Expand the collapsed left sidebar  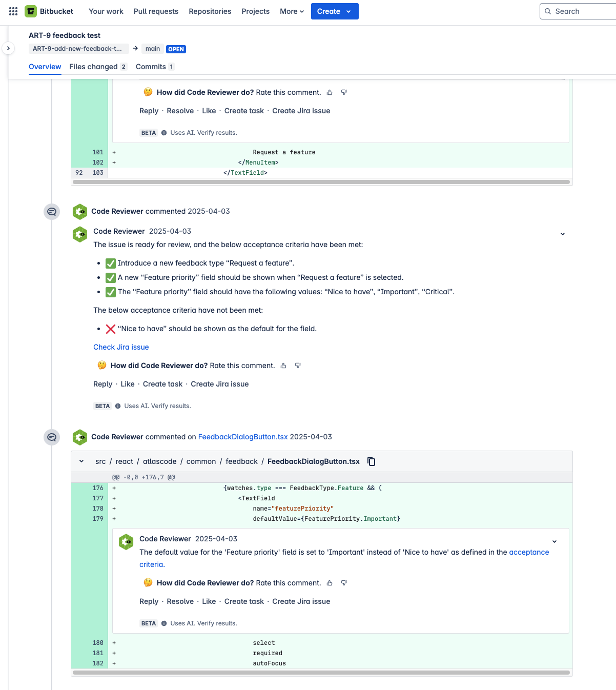click(x=8, y=48)
